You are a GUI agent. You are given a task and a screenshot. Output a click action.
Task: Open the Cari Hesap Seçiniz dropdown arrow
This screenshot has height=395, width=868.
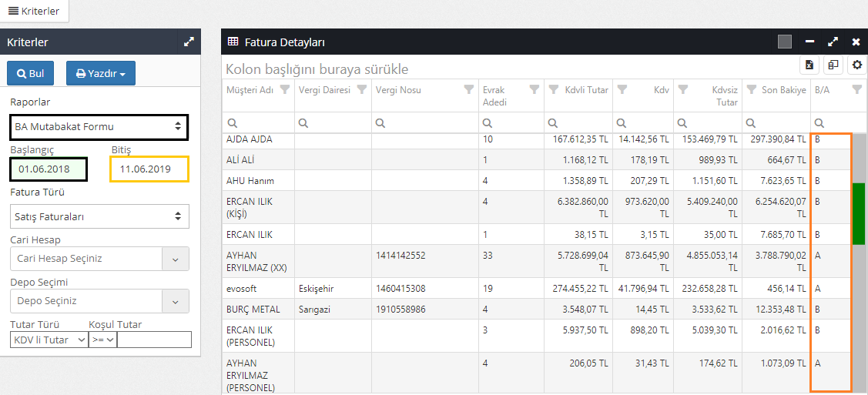pyautogui.click(x=176, y=259)
